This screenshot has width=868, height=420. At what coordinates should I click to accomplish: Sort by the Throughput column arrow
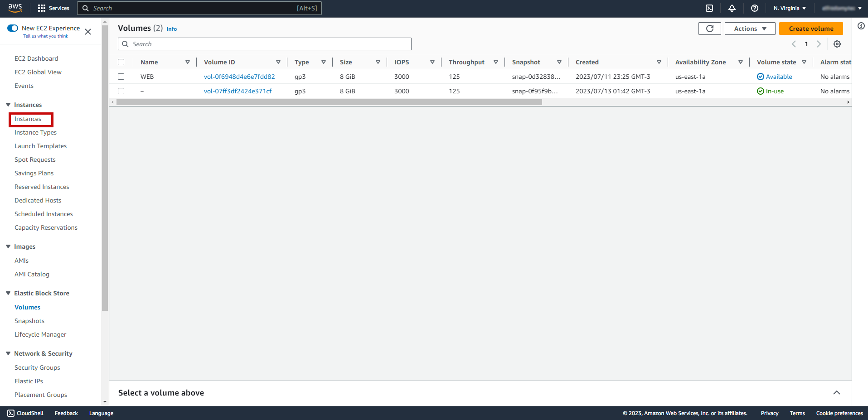click(496, 62)
